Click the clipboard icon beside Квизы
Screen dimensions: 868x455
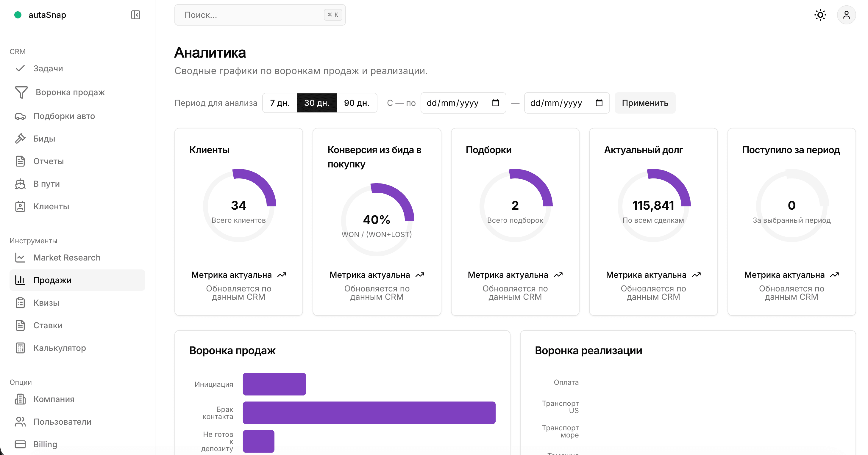coord(20,302)
